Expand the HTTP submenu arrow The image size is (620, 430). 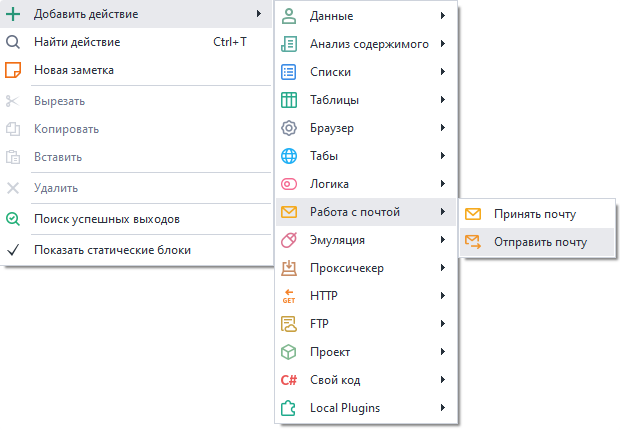tap(442, 296)
